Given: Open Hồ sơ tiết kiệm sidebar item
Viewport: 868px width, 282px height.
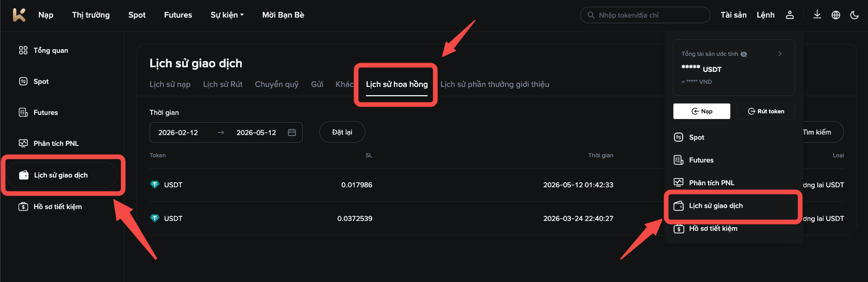Looking at the screenshot, I should pyautogui.click(x=50, y=206).
